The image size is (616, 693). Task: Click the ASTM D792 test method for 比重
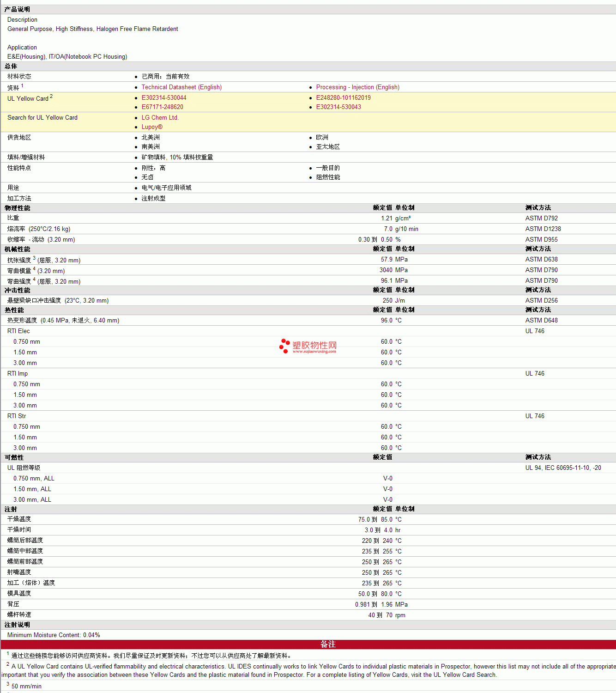541,218
